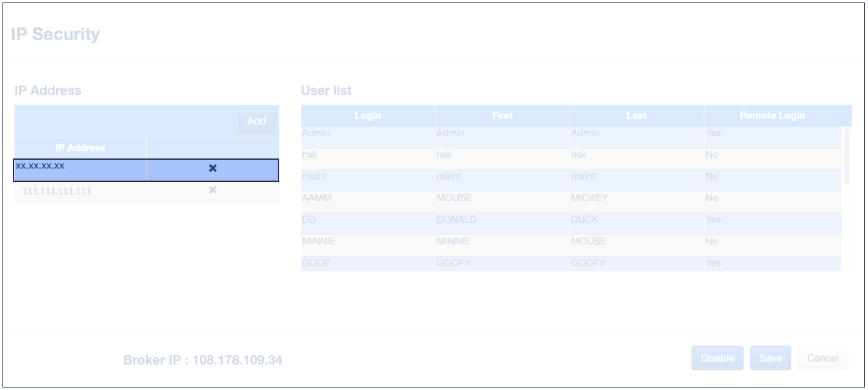Sort user list by Login column

[368, 116]
